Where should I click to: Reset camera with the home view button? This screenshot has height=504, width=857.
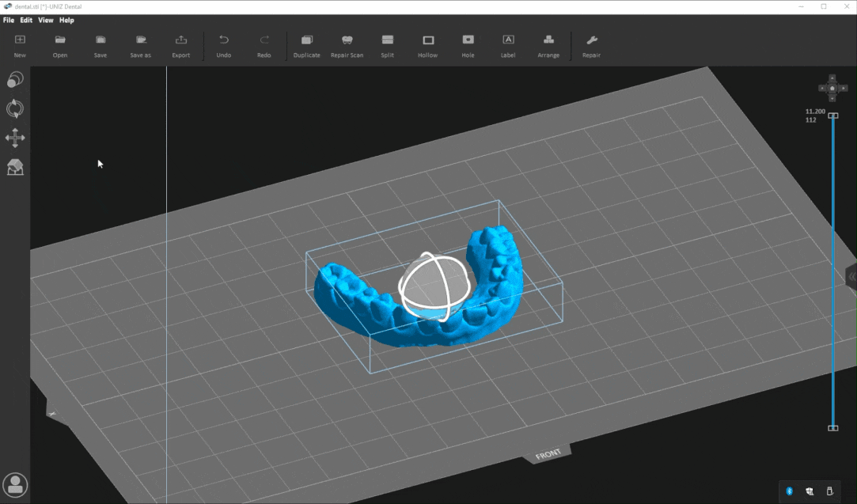tap(832, 89)
